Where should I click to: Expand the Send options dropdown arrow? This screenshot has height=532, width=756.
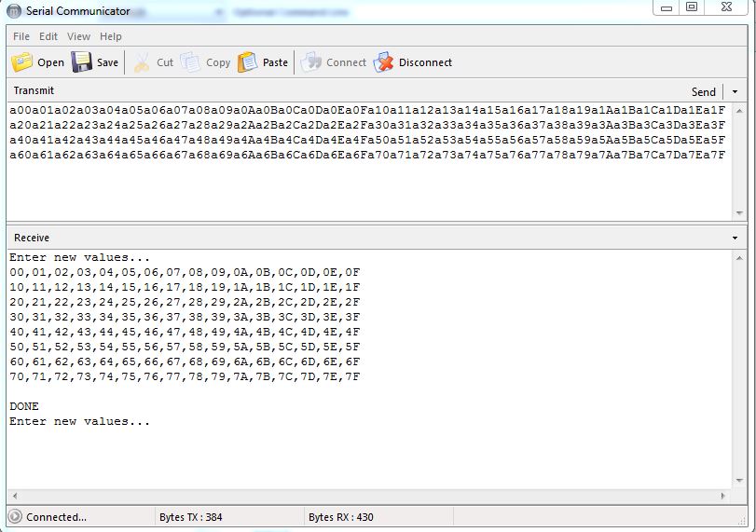(x=735, y=91)
